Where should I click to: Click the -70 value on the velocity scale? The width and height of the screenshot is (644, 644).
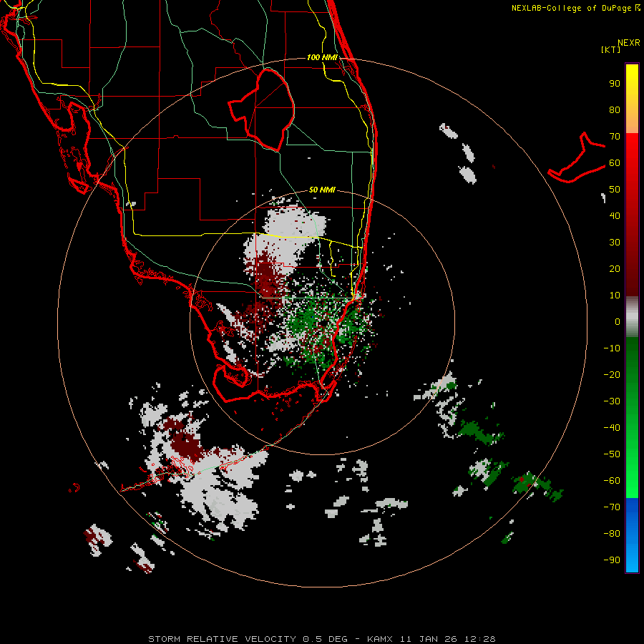pos(612,507)
